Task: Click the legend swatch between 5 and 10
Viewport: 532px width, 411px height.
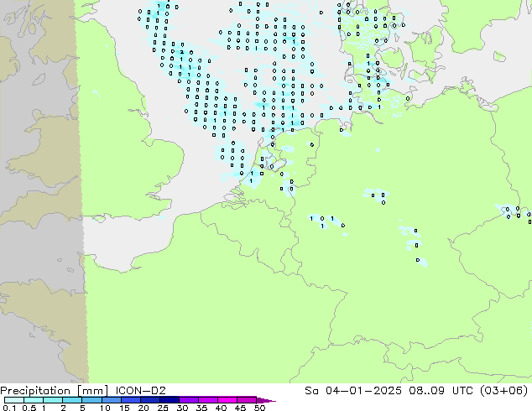Action: (x=91, y=400)
